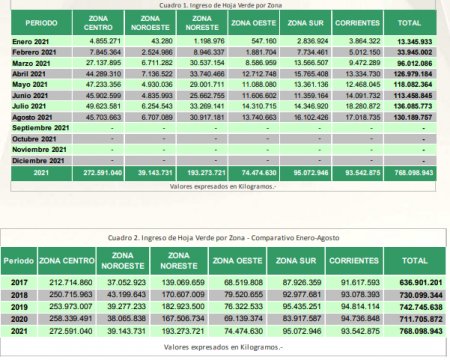This screenshot has height=360, width=450.
Task: Click the 'Cuadro 1. Ingreso de Hoja Verde por Zona' title
Action: [x=221, y=5]
